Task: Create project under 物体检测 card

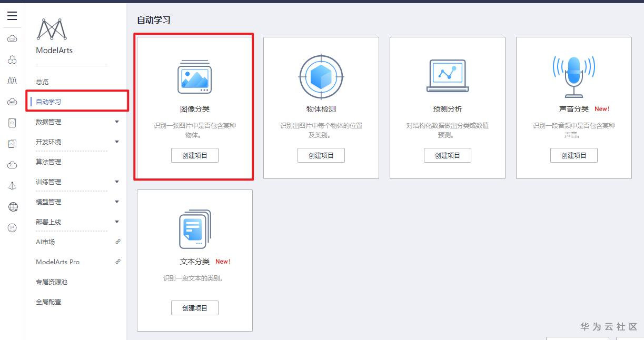Action: pyautogui.click(x=321, y=155)
